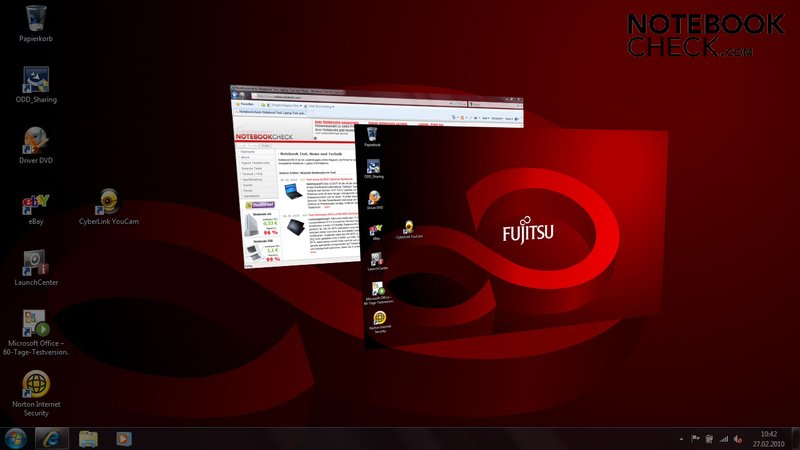Open the wireless network signal tray icon

[723, 439]
